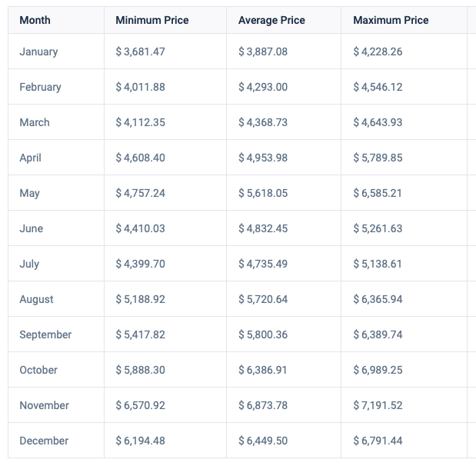Select November maximum price $ 7,191.52
This screenshot has width=476, height=466.
click(x=378, y=405)
